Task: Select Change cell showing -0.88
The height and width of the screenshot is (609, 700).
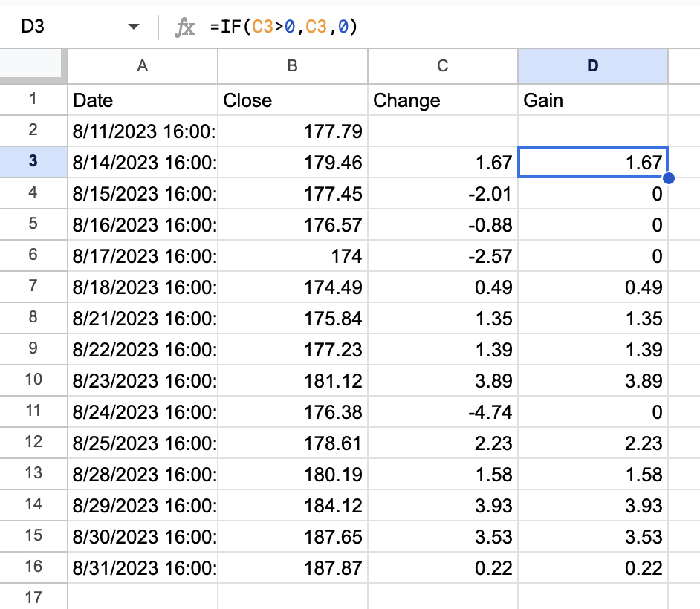Action: point(442,225)
